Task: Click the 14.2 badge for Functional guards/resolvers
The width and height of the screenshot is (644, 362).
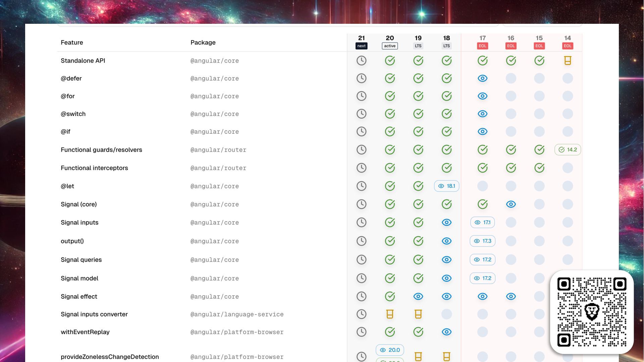Action: click(x=568, y=150)
